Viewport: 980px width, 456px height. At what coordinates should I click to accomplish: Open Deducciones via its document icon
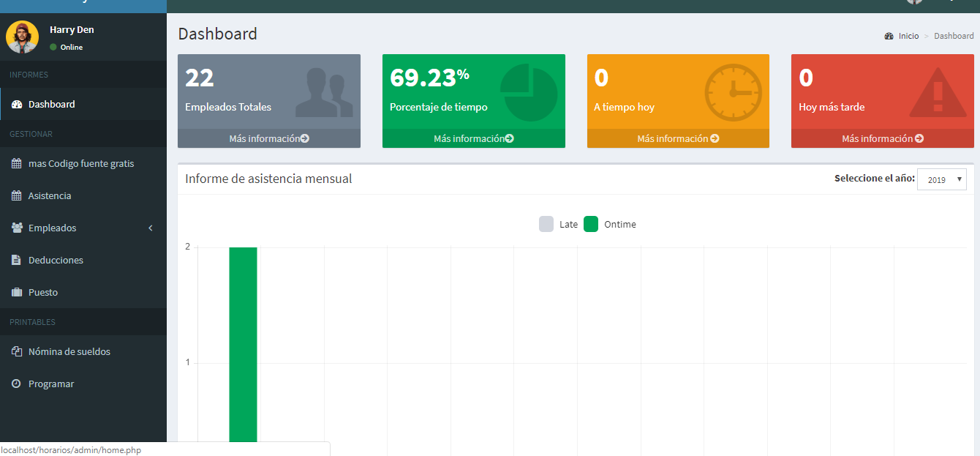click(x=16, y=260)
